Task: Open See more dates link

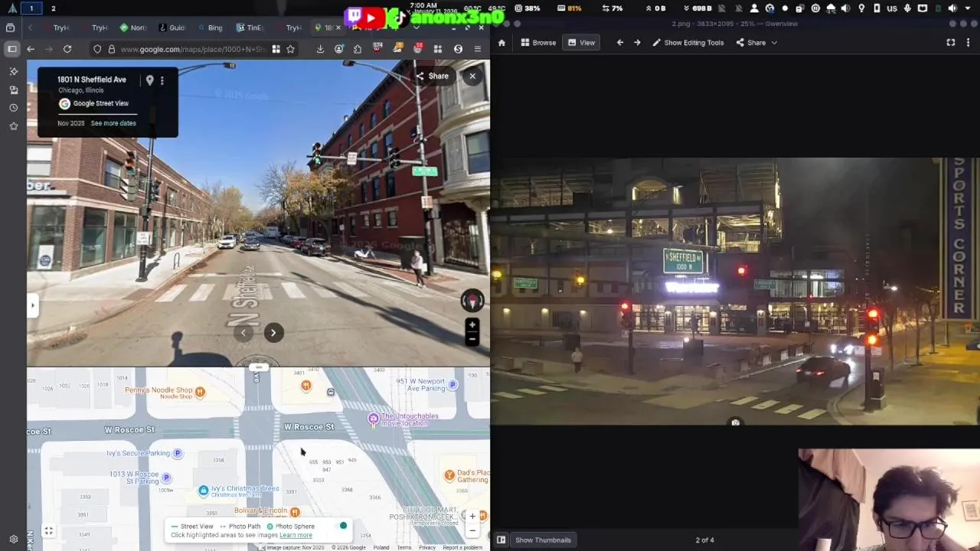Action: 113,123
